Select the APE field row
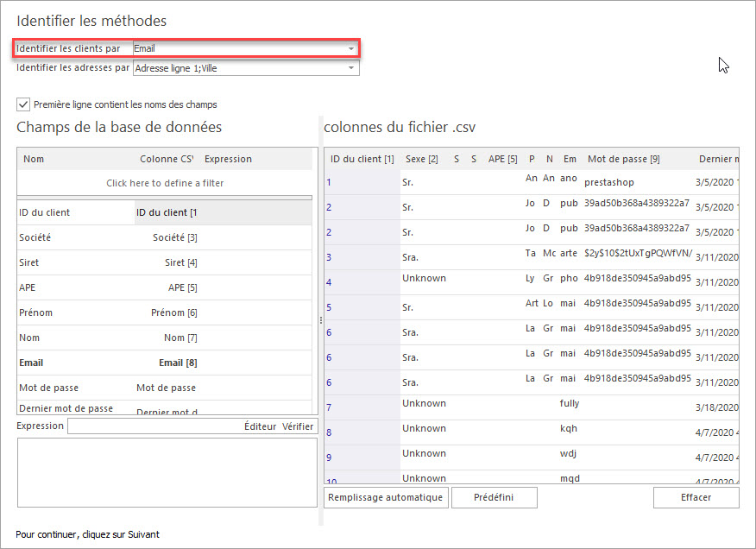This screenshot has height=549, width=756. pyautogui.click(x=165, y=287)
